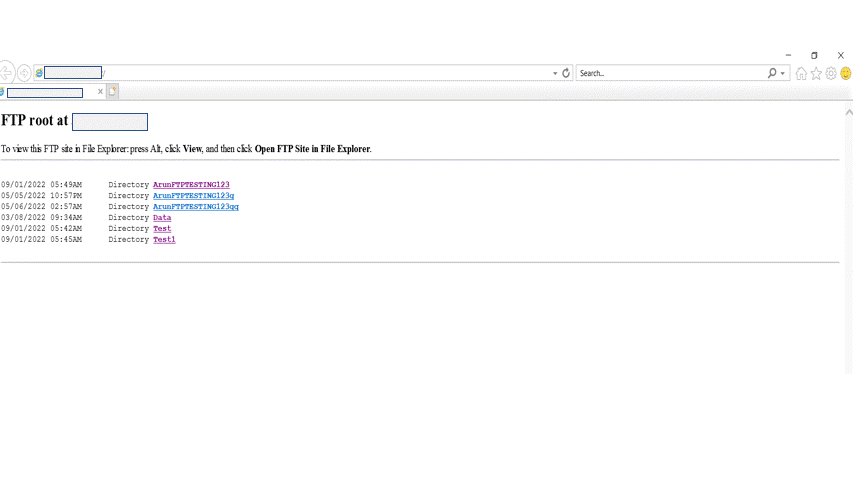
Task: Click the browser Back arrow button
Action: (x=6, y=73)
